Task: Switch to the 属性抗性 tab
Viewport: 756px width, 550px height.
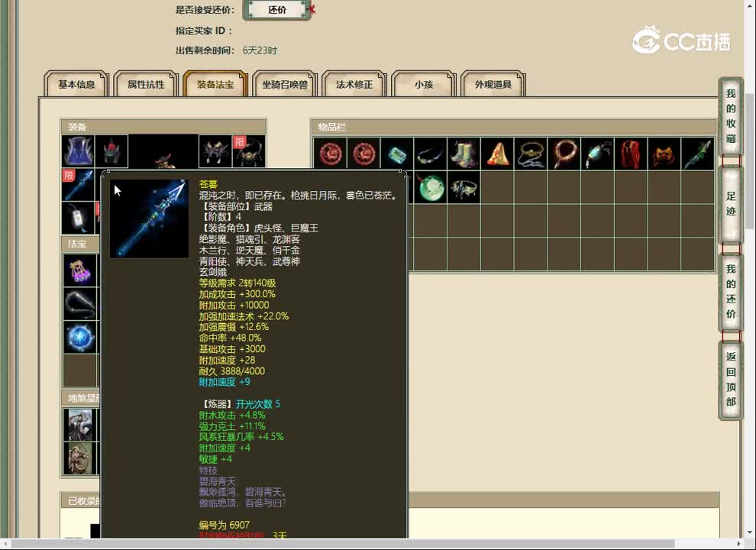Action: coord(146,84)
